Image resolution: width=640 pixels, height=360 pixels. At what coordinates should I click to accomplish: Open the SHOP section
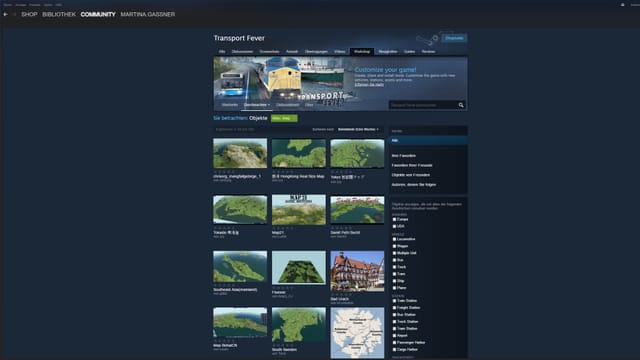[29, 14]
